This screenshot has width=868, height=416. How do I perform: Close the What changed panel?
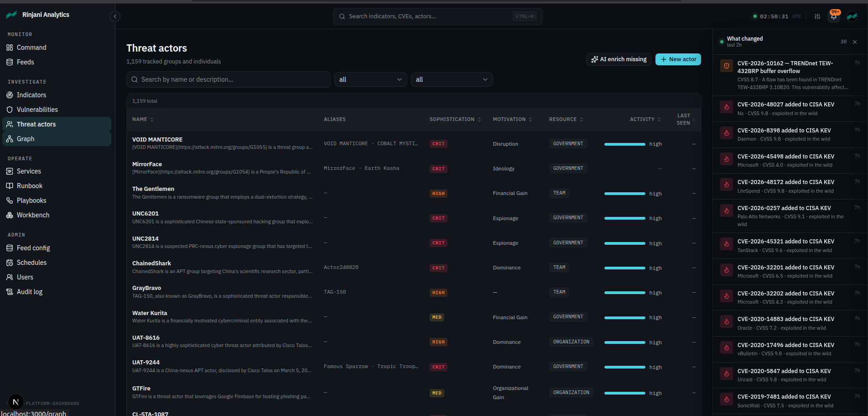[x=855, y=42]
